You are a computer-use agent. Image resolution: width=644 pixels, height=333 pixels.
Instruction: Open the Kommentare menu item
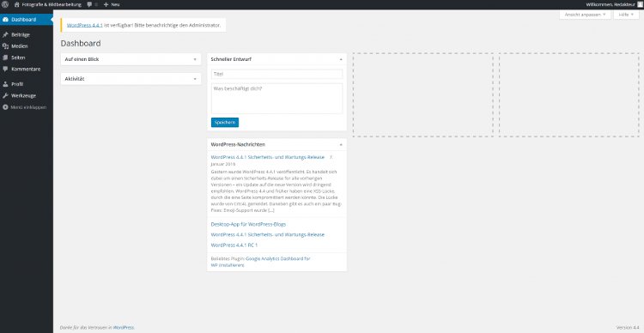27,70
